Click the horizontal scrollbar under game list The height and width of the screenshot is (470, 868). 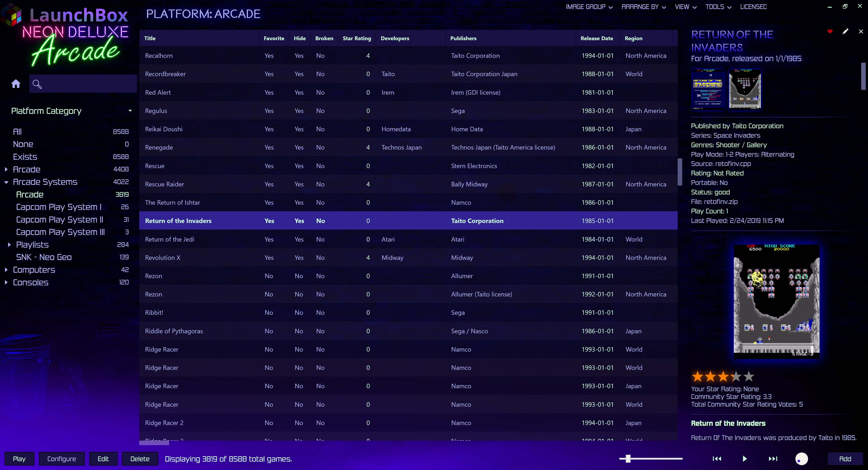click(x=154, y=443)
